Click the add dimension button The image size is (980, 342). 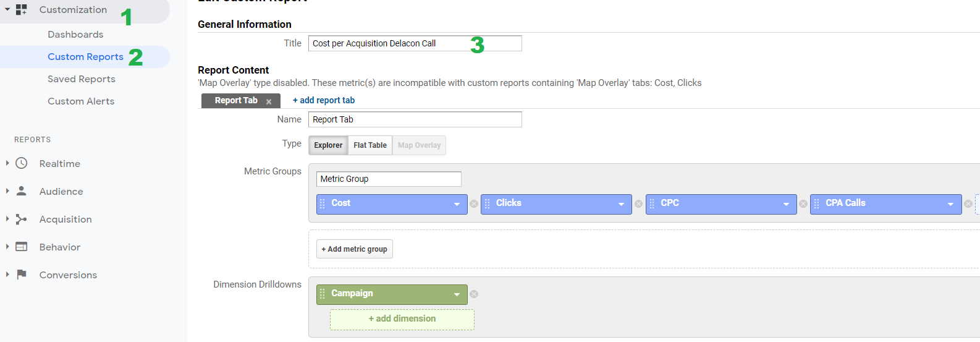(x=402, y=319)
